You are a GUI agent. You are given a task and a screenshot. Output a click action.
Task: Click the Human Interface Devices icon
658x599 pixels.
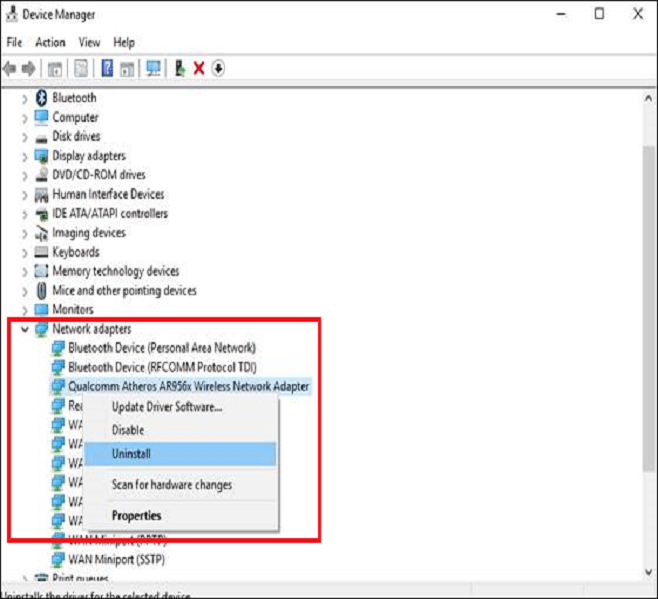click(x=41, y=195)
